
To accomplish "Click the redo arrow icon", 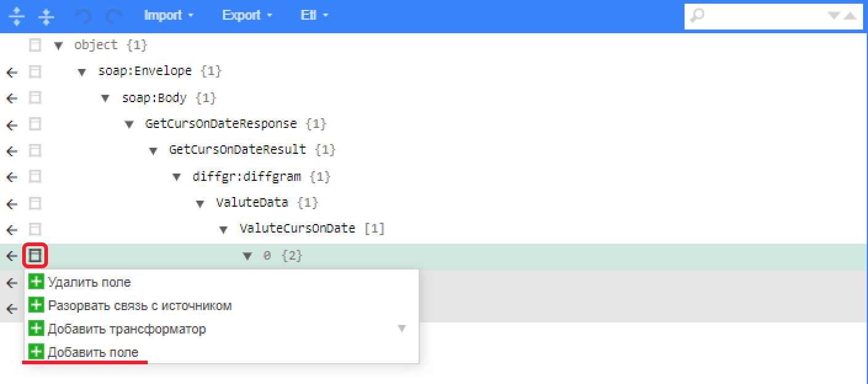I will [x=113, y=16].
